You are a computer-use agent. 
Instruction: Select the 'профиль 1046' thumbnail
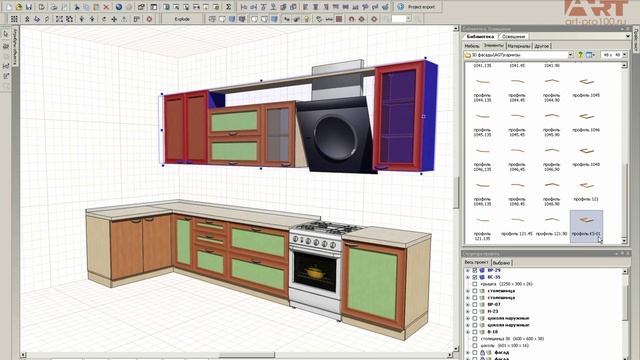click(x=586, y=122)
